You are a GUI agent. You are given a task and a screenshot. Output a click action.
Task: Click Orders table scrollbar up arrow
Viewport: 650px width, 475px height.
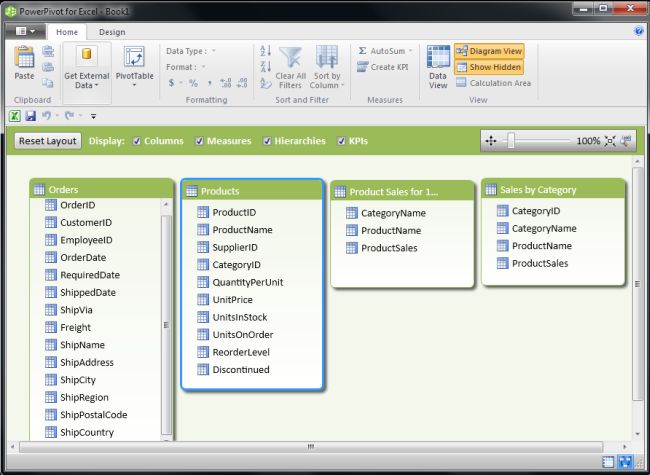click(166, 204)
